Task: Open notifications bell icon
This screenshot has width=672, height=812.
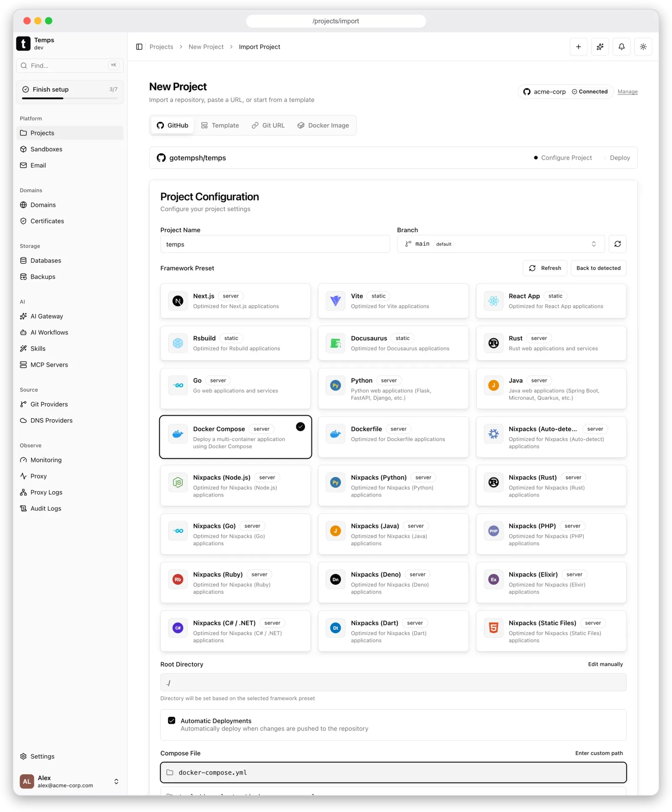Action: pyautogui.click(x=621, y=47)
